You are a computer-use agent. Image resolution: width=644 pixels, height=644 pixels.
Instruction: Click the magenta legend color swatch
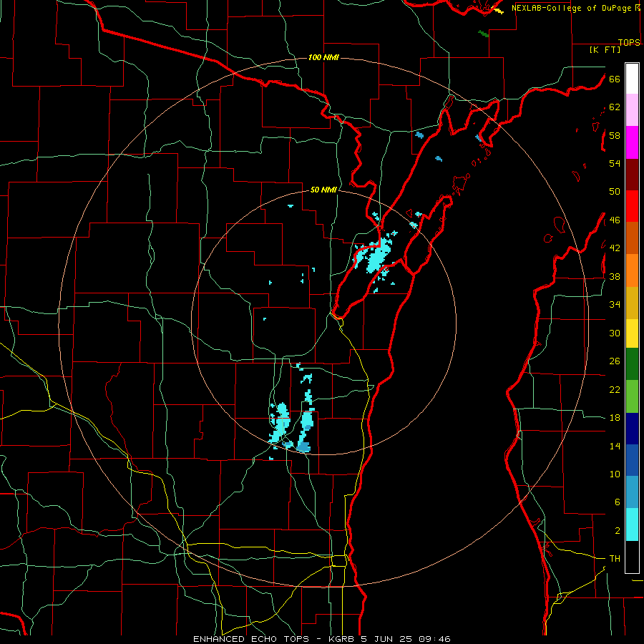pos(632,142)
